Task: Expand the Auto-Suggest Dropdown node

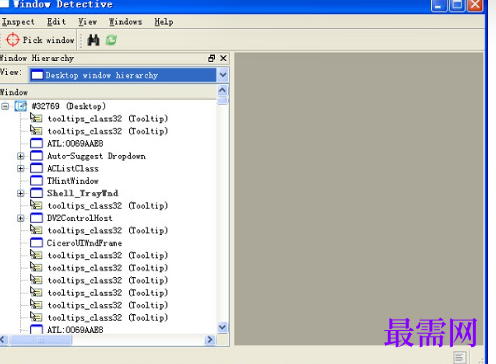Action: point(21,156)
